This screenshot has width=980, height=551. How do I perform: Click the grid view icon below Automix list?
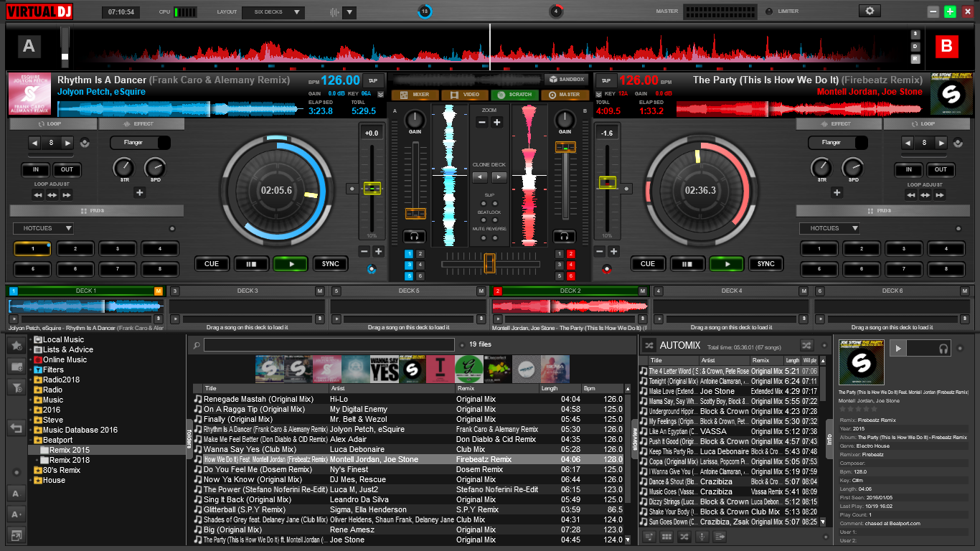coord(666,536)
